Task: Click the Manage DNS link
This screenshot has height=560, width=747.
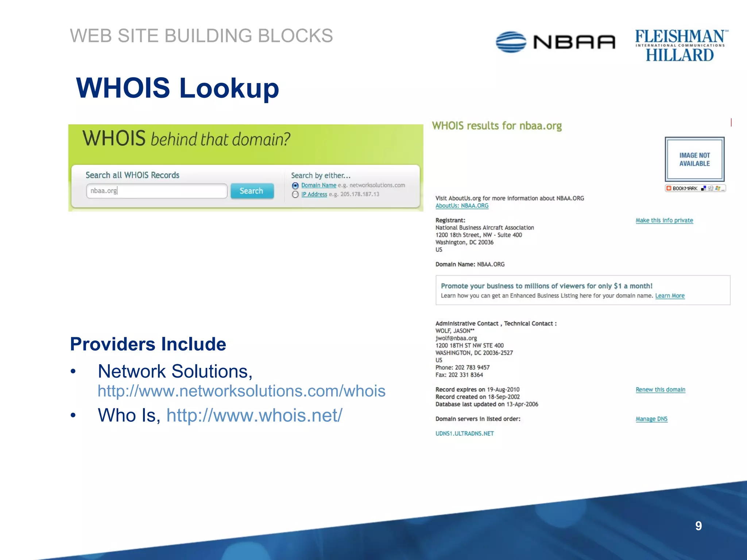Action: point(651,419)
